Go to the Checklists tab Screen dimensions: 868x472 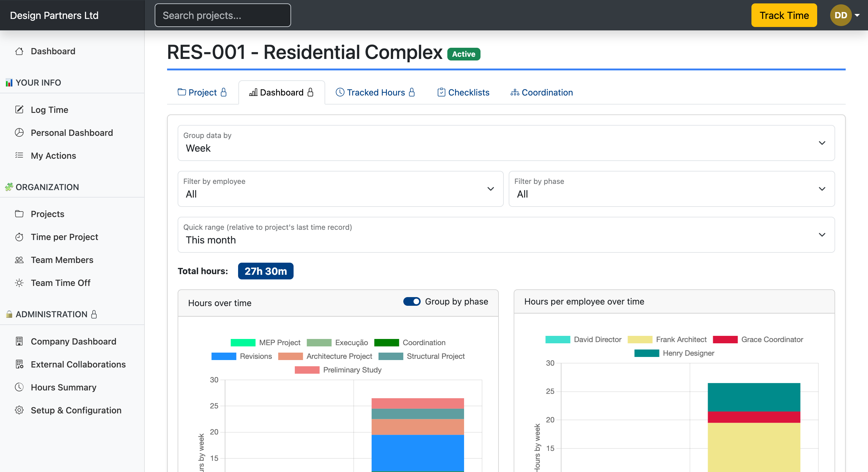coord(463,92)
